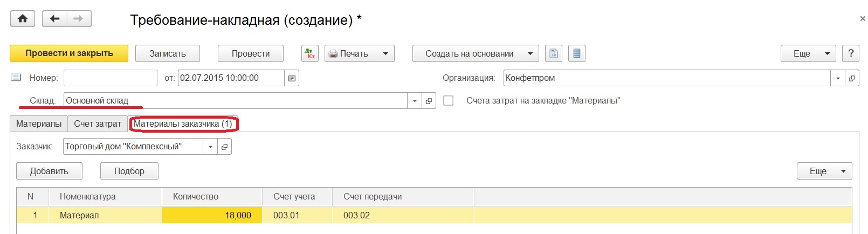Expand the Заказчик dropdown list
Viewport: 868px width, 234px height.
pyautogui.click(x=210, y=147)
